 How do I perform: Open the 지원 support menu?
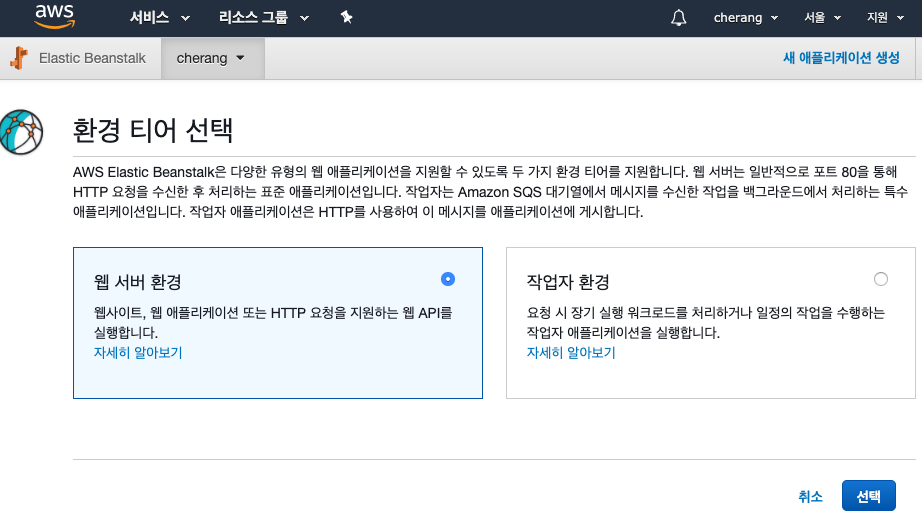885,18
